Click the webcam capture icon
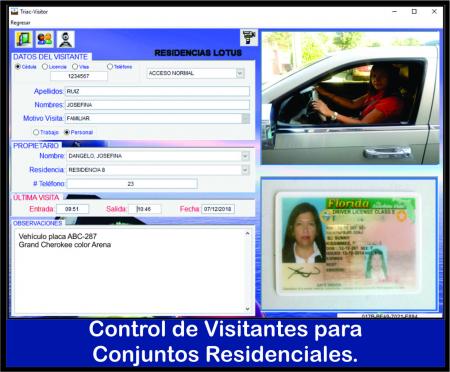The width and height of the screenshot is (450, 372). point(66,39)
